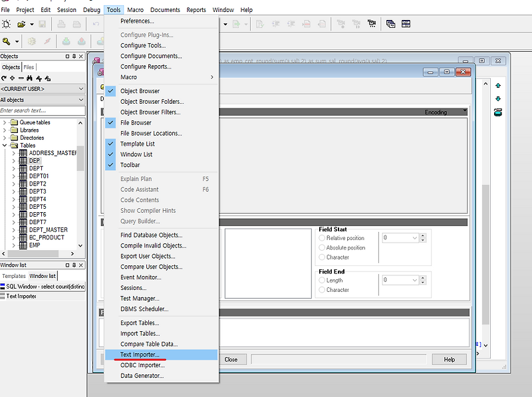Viewport: 532px width, 397px height.
Task: Switch to the Files tab
Action: 30,66
